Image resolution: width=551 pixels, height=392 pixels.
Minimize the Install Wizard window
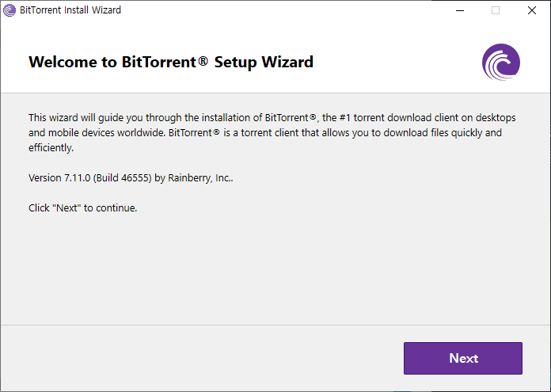(460, 10)
